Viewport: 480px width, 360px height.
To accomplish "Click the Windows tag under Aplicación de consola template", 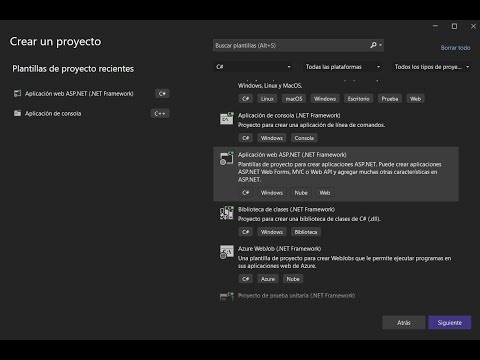I will click(x=272, y=138).
